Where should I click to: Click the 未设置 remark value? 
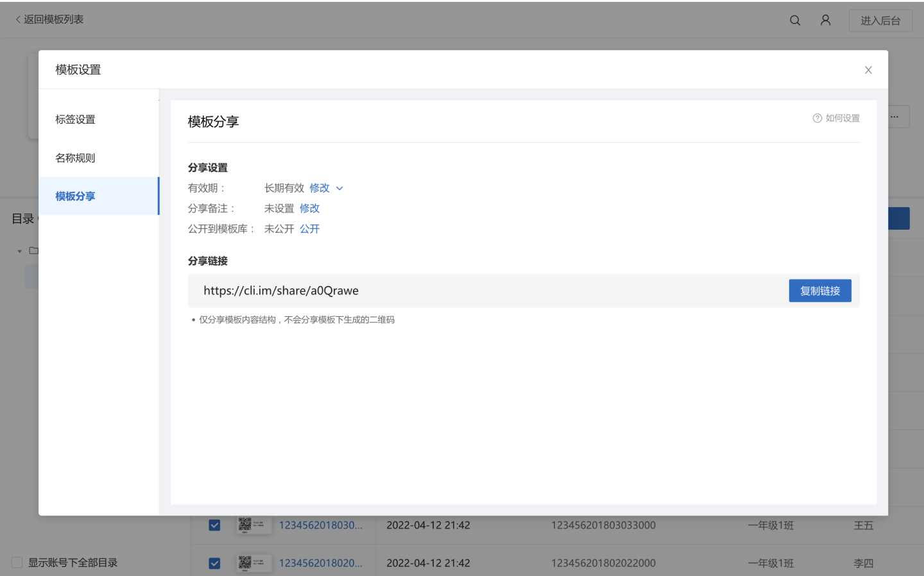279,208
